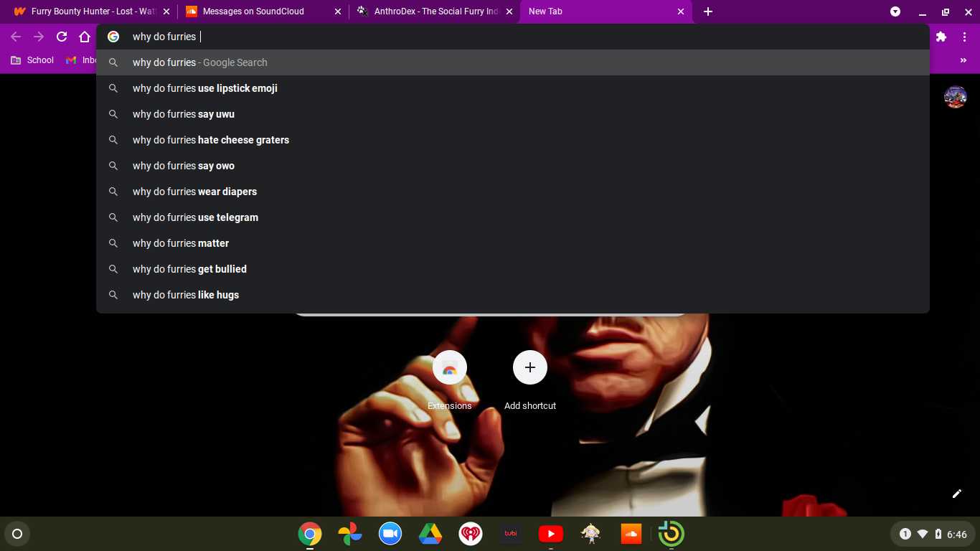The width and height of the screenshot is (980, 551).
Task: Choose suggestion 'why do furries matter'
Action: pos(513,243)
